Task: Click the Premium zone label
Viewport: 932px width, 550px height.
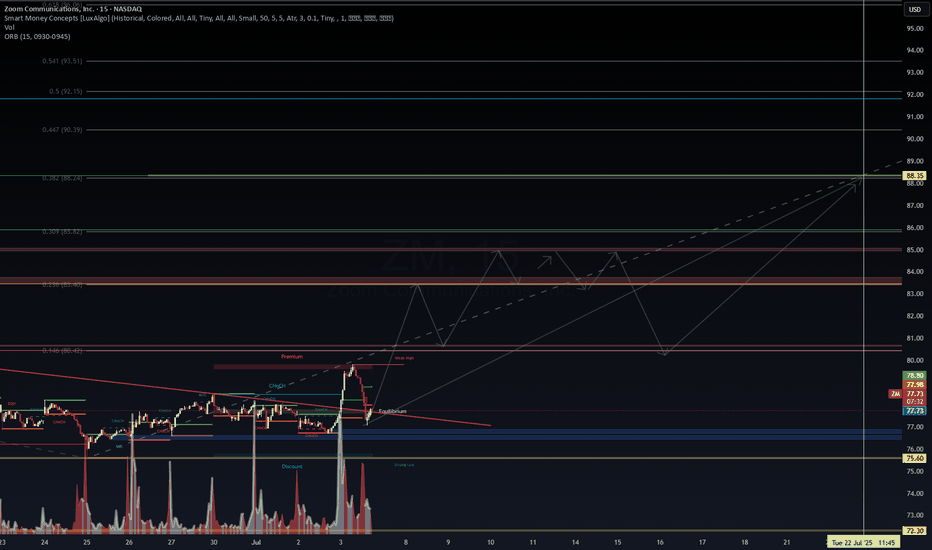Action: point(292,357)
